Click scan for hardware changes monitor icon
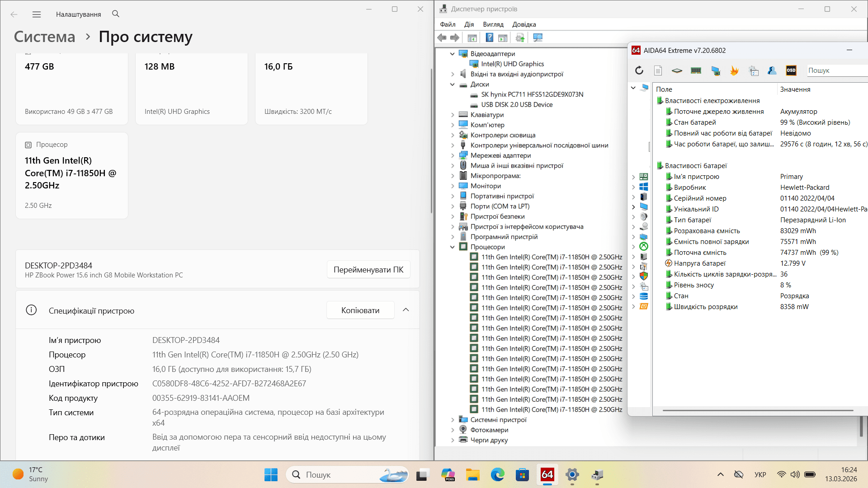The width and height of the screenshot is (868, 488). coord(538,38)
